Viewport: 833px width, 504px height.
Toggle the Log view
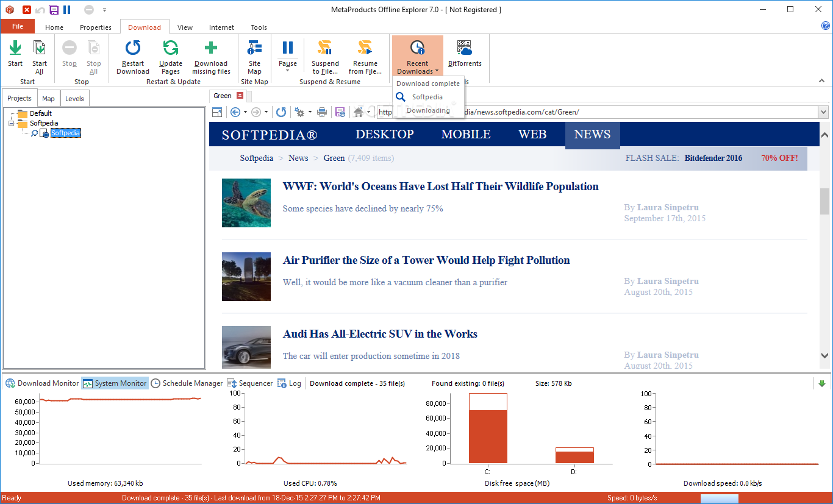pyautogui.click(x=290, y=383)
